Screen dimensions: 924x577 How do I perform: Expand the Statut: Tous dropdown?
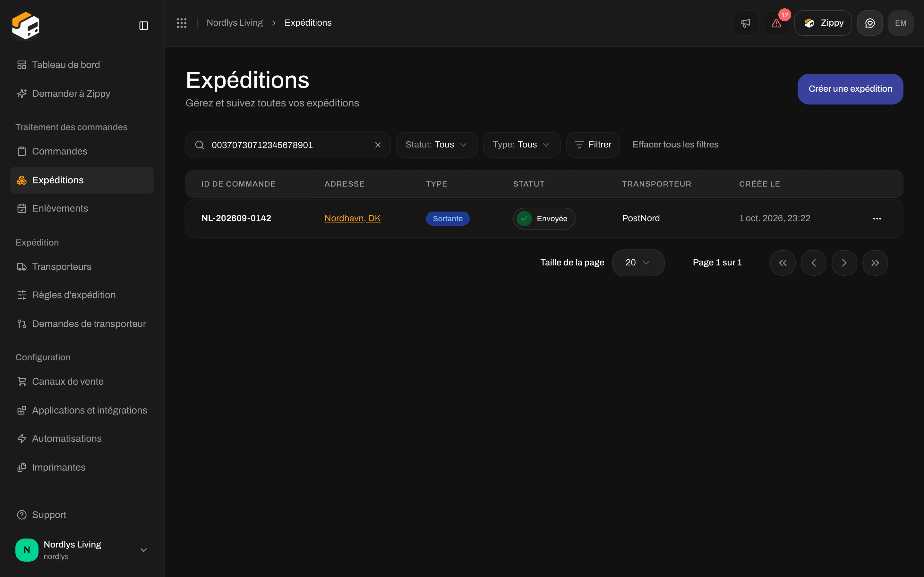pos(437,145)
